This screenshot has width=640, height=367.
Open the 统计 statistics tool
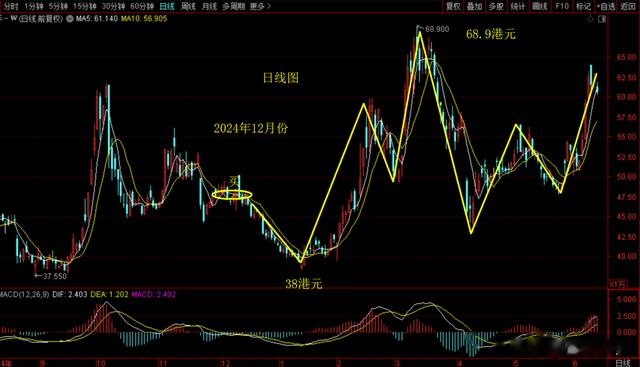[x=518, y=6]
